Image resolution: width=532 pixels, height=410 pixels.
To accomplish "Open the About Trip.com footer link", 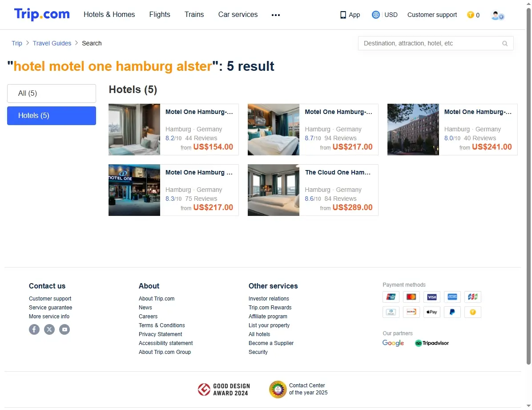I will 157,299.
